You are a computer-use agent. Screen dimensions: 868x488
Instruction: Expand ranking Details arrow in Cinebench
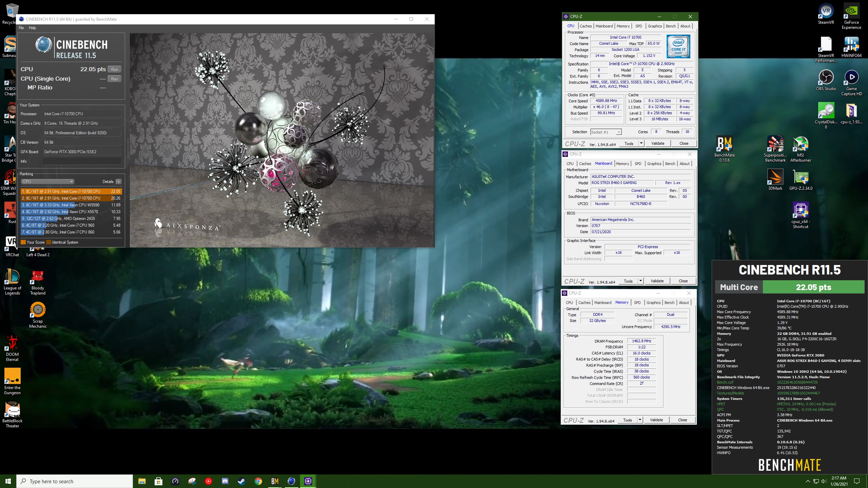pos(118,182)
